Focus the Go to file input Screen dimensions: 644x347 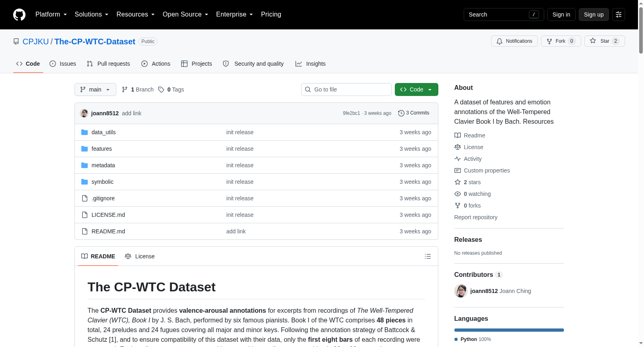[x=346, y=89]
